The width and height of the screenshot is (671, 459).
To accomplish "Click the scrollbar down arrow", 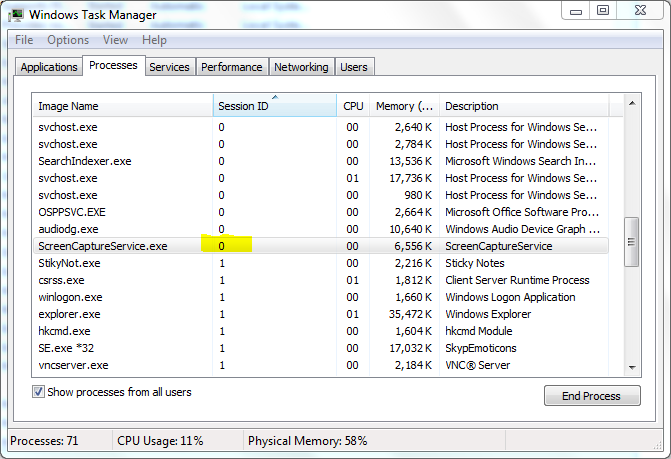I will click(x=632, y=367).
